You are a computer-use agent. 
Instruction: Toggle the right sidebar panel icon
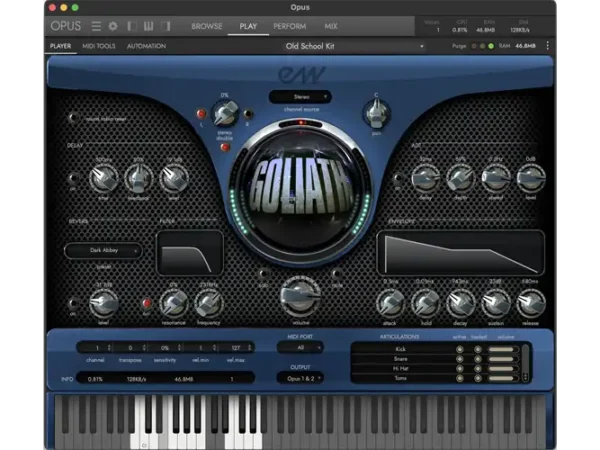[166, 26]
